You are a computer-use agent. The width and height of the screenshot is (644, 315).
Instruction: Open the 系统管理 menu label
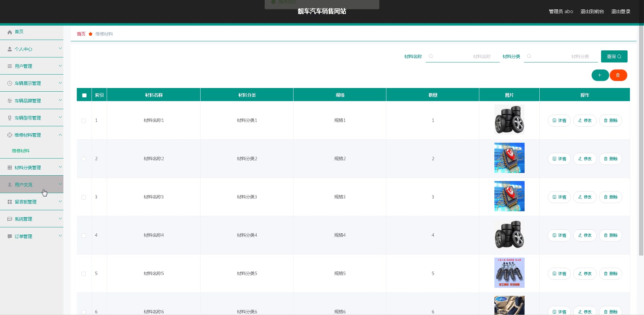pyautogui.click(x=23, y=219)
